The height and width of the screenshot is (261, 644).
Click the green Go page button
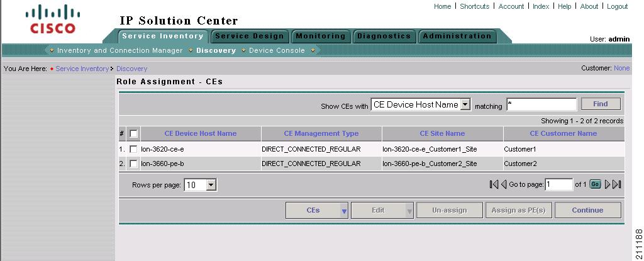595,184
